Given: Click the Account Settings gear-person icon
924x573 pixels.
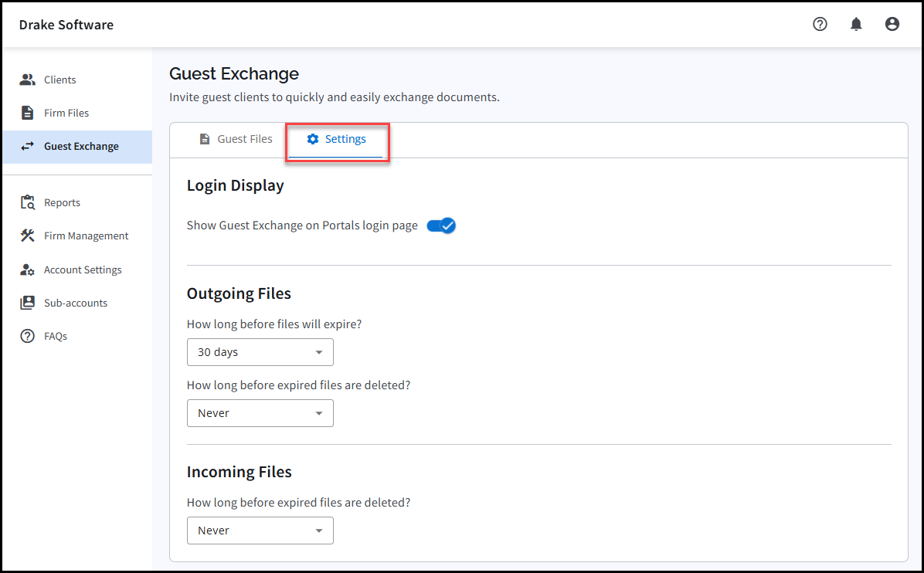Looking at the screenshot, I should [x=28, y=270].
